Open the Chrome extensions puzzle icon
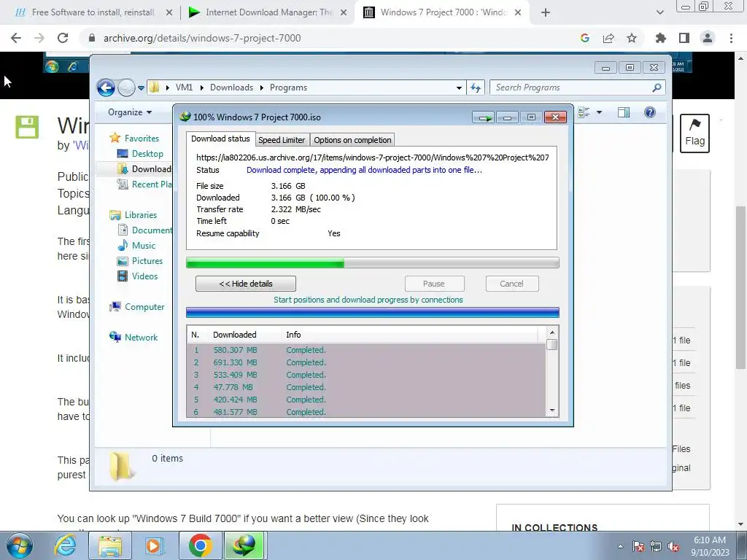 point(660,38)
